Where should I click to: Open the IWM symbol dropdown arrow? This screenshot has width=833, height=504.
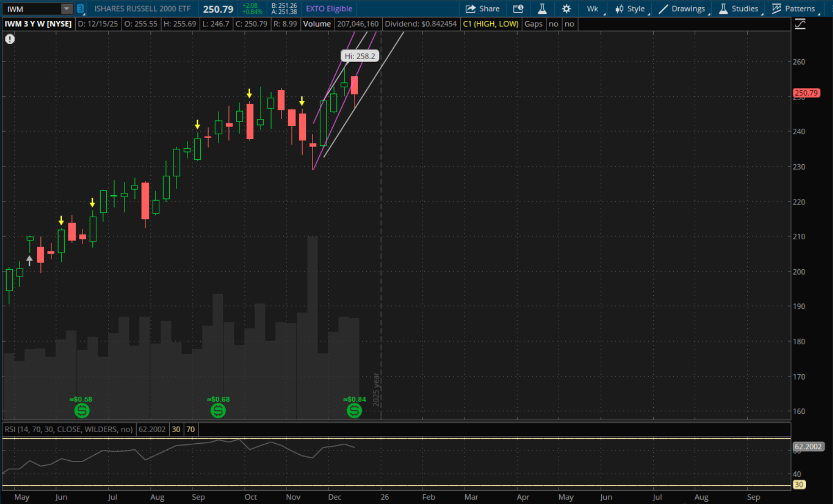pyautogui.click(x=66, y=9)
